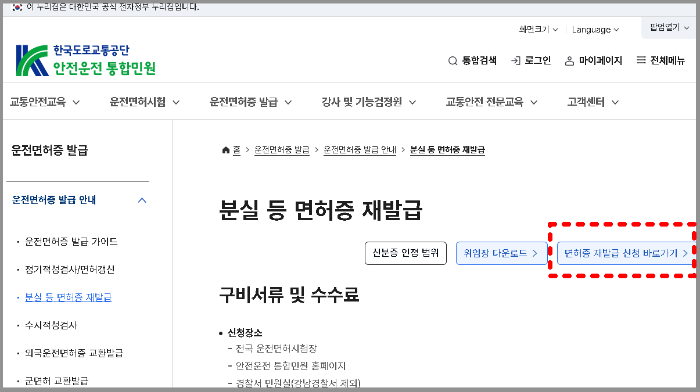Select 운전면허증 발급 가이드 in sidebar
Image resolution: width=700 pixels, height=392 pixels.
pos(71,242)
